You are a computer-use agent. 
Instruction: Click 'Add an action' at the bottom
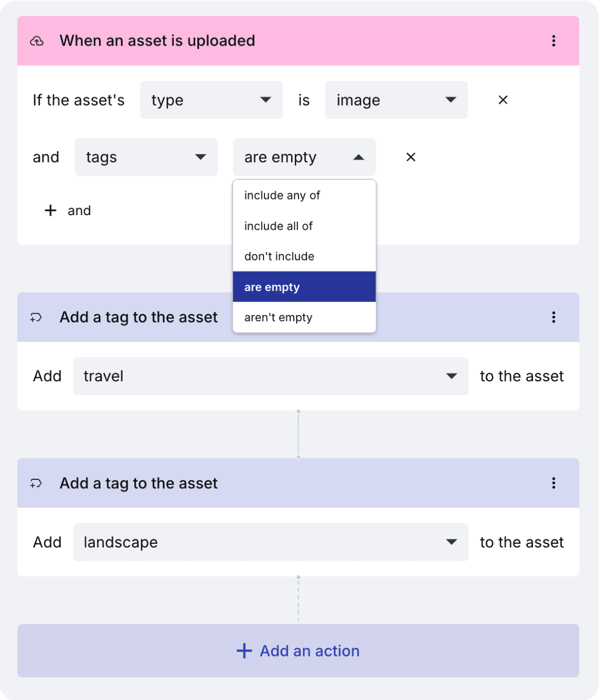point(299,651)
